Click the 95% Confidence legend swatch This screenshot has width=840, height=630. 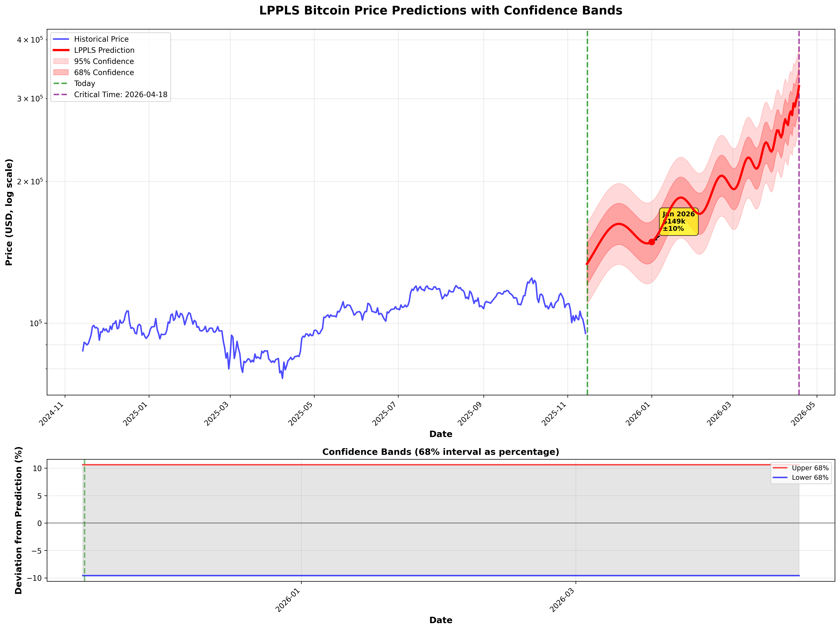tap(61, 61)
